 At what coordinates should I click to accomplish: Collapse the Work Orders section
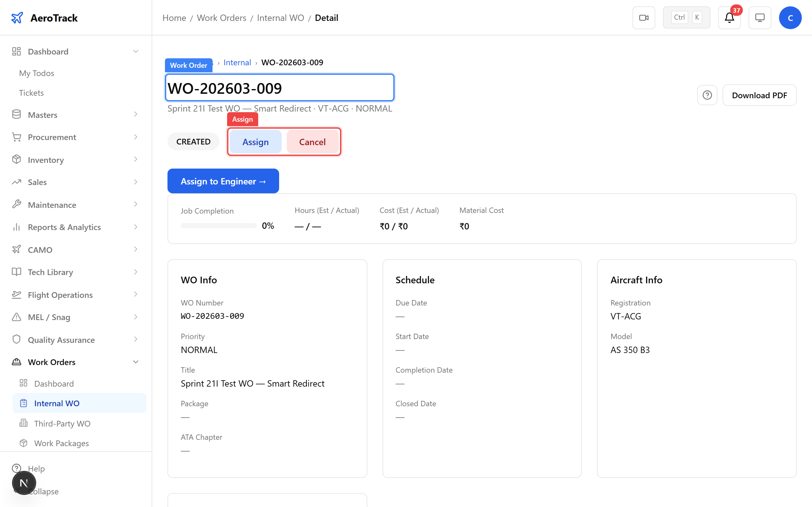[135, 362]
